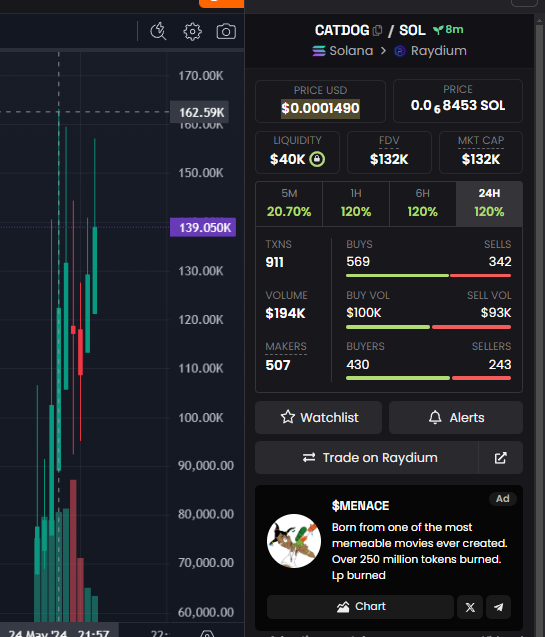Click the 162.59K crosshair price label
This screenshot has width=545, height=637.
pyautogui.click(x=199, y=112)
